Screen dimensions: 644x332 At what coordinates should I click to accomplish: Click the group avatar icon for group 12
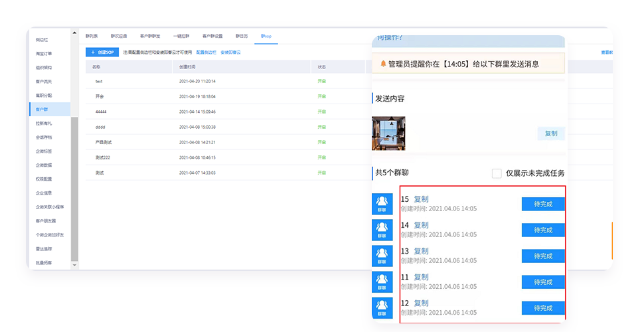(x=382, y=307)
